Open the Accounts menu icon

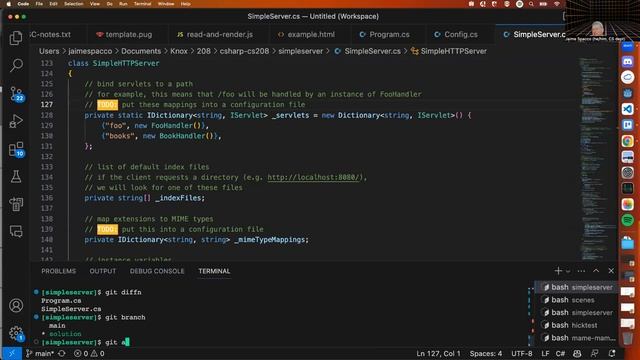[16, 305]
